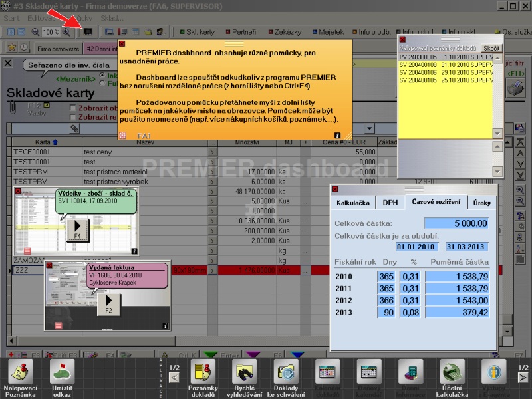Open the Sklad... menu
Screen dimensions: 532x399
click(x=112, y=18)
